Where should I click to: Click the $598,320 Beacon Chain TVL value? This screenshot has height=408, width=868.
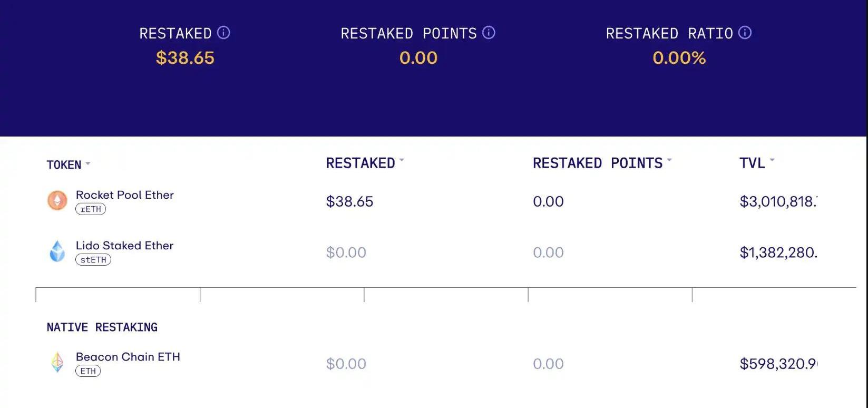[x=778, y=364]
